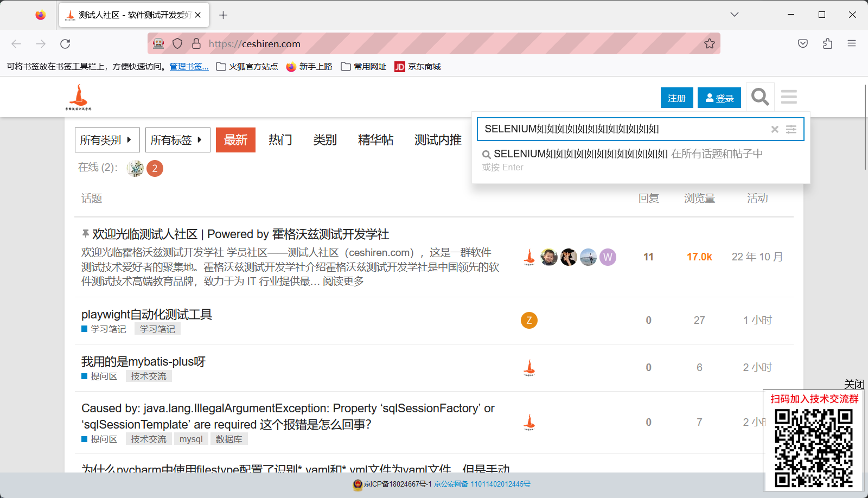
Task: Click the 登录 button
Action: (719, 98)
